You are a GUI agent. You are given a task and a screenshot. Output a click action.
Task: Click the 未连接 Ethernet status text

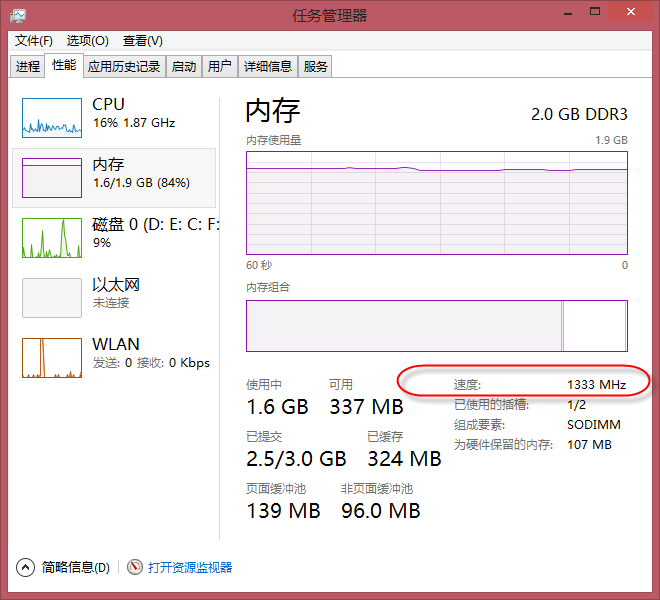[x=111, y=302]
